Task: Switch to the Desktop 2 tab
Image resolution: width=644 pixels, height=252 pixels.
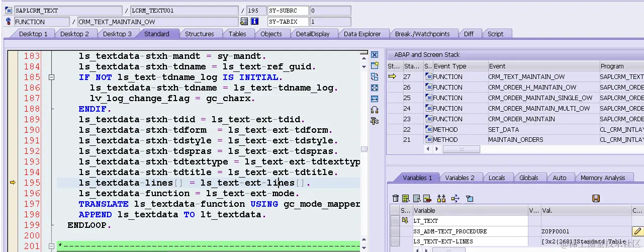Action: 74,34
